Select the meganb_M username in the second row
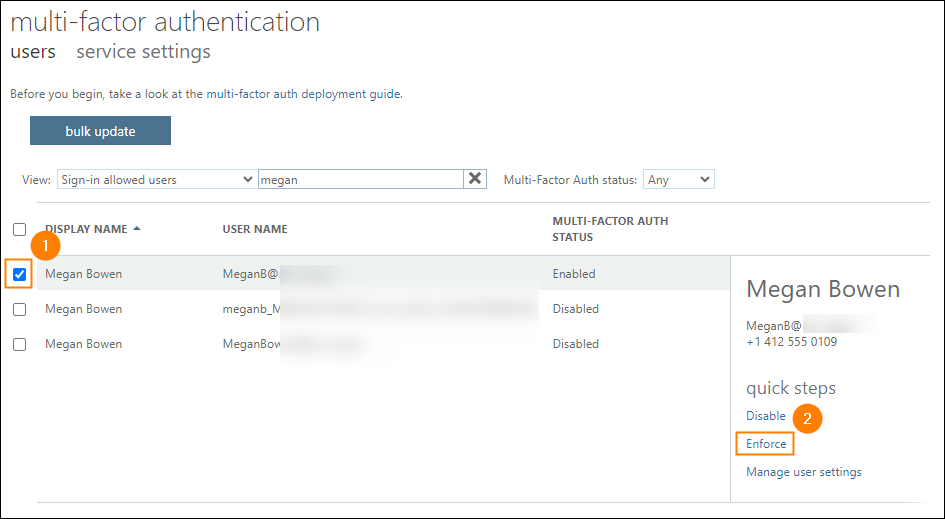The width and height of the screenshot is (945, 519). 250,309
